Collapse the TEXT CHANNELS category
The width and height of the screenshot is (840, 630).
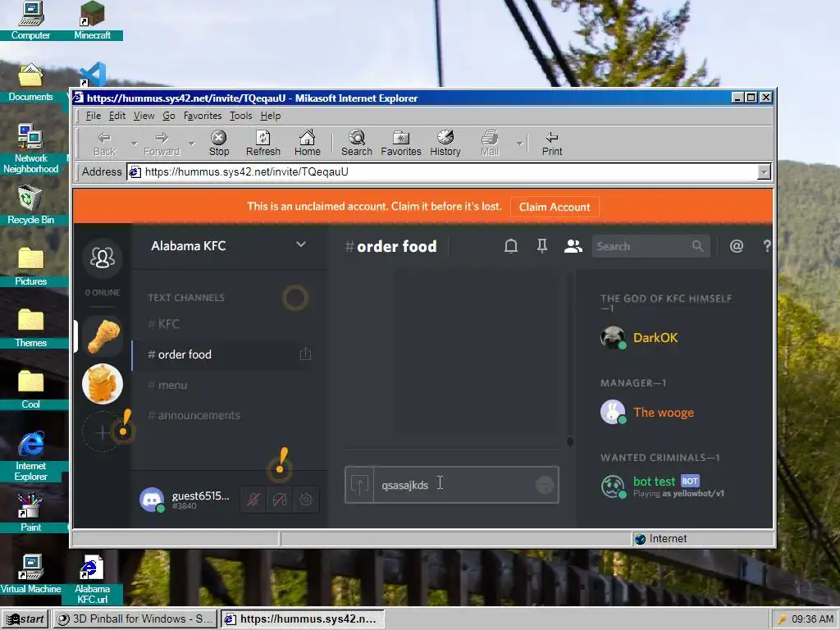point(186,297)
